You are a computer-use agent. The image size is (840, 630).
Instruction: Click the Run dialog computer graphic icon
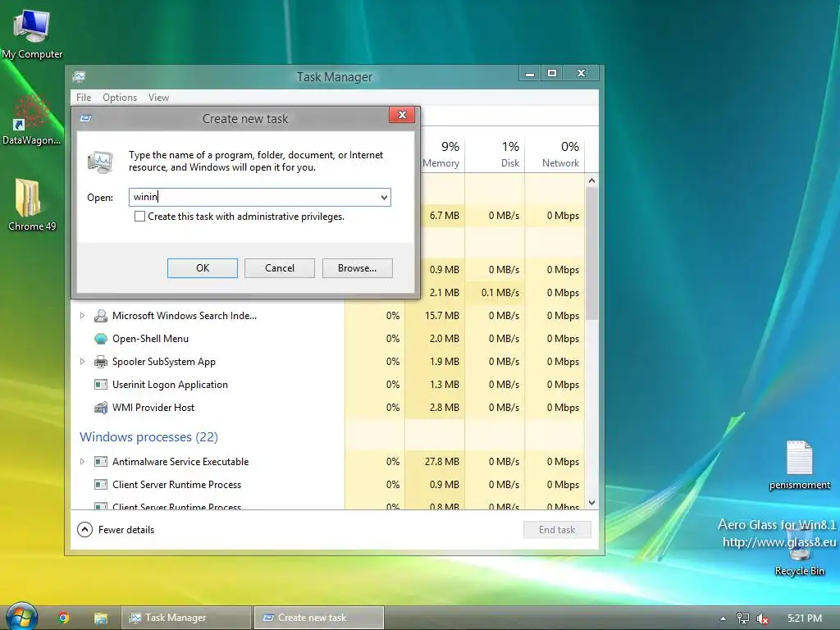pos(101,162)
